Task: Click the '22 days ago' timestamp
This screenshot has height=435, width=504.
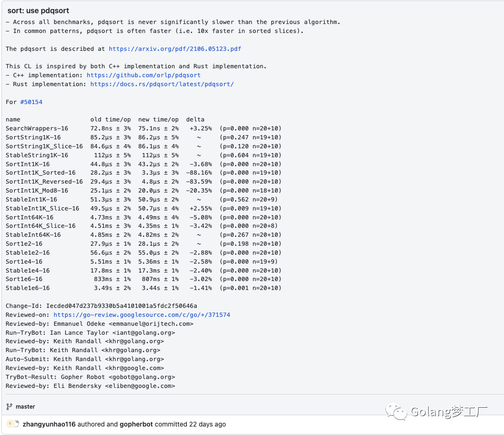Action: pyautogui.click(x=208, y=424)
